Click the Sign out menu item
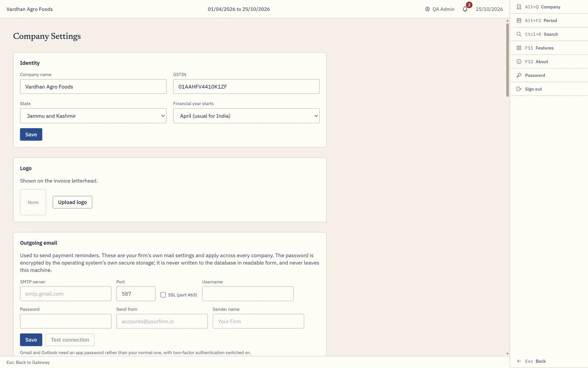The image size is (588, 368). tap(549, 89)
